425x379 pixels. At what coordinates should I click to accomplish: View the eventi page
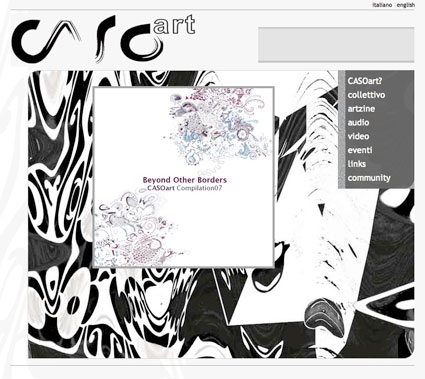(360, 150)
